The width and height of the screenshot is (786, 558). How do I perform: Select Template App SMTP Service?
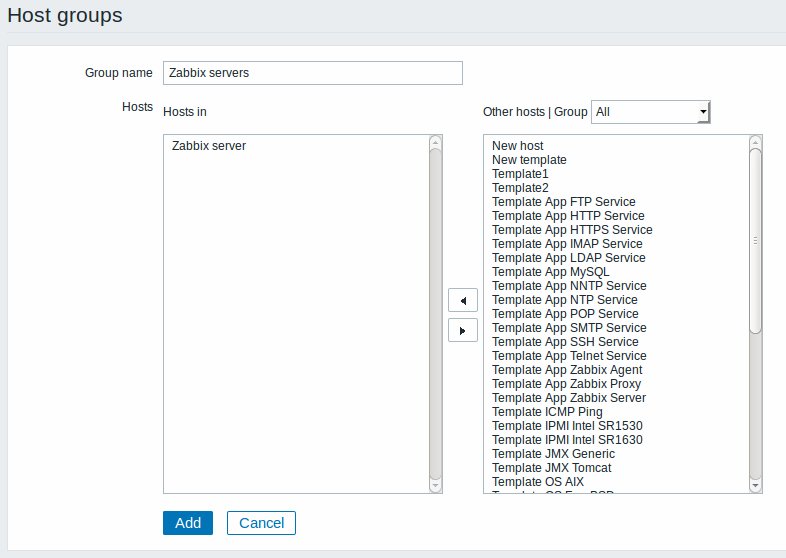click(x=569, y=328)
